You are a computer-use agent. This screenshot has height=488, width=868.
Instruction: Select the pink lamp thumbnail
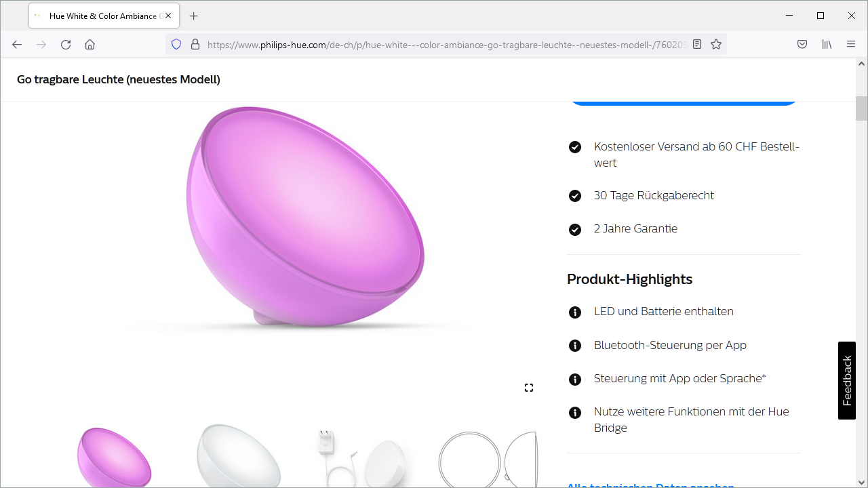pyautogui.click(x=115, y=457)
